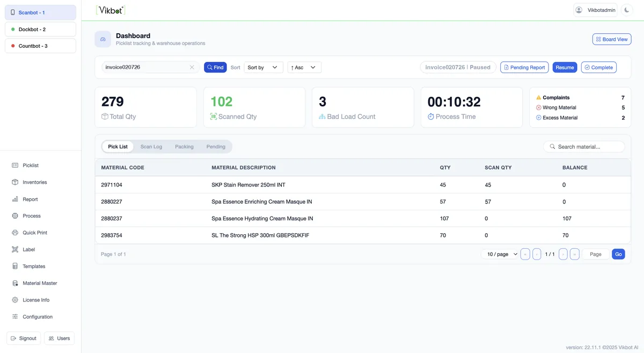
Task: Open the Sort by dropdown
Action: [x=264, y=67]
